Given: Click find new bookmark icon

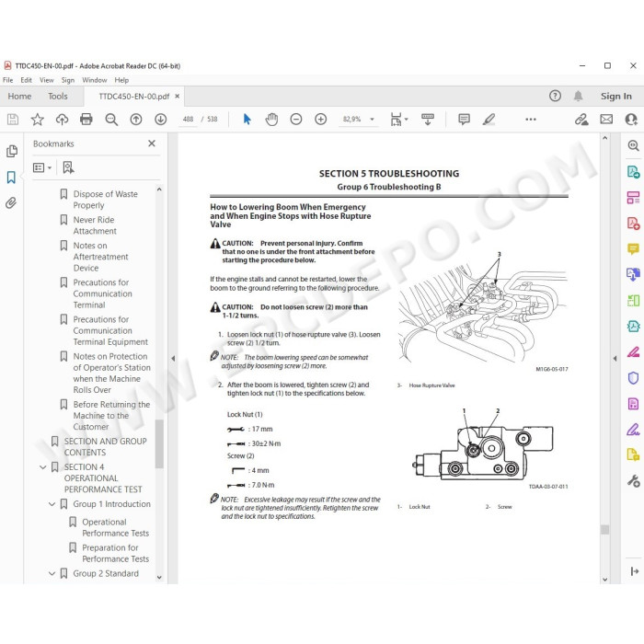Looking at the screenshot, I should pos(68,167).
